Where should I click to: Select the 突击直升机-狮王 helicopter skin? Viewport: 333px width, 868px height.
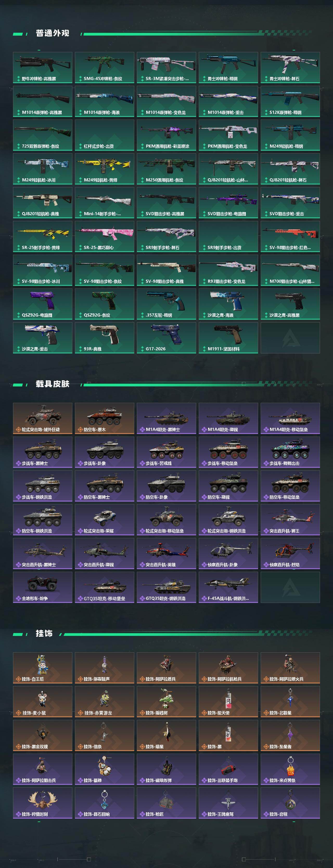(x=290, y=520)
